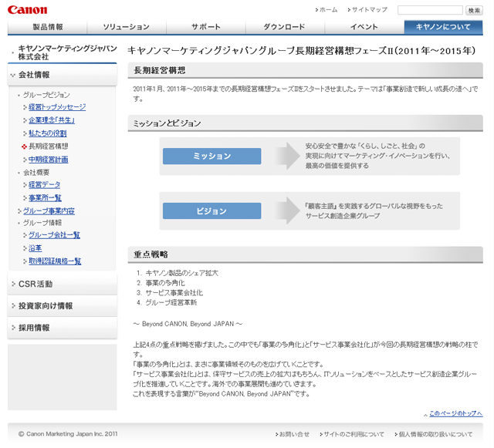This screenshot has height=448, width=494.
Task: Click the Beyond CANON, Beyond JAPAN tagline
Action: 188,324
